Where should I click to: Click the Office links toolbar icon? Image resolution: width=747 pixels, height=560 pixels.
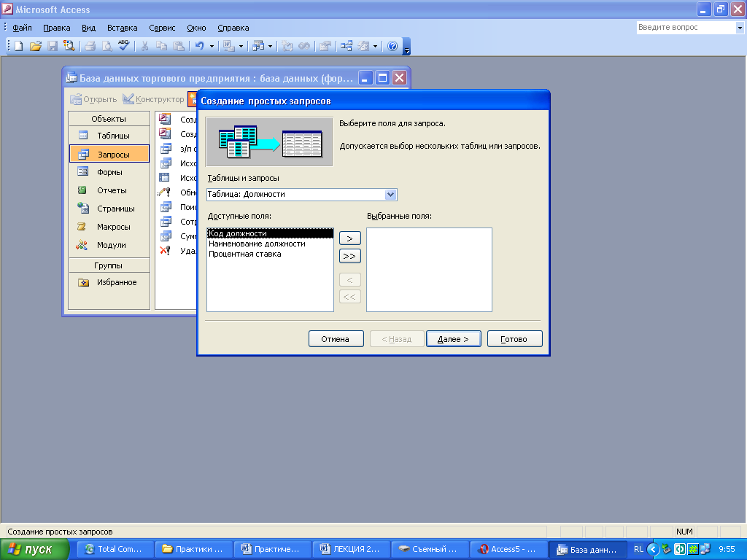[x=228, y=46]
